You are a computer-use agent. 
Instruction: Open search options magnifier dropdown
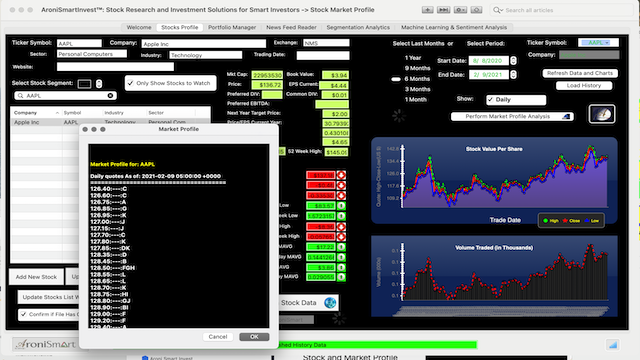(x=498, y=10)
